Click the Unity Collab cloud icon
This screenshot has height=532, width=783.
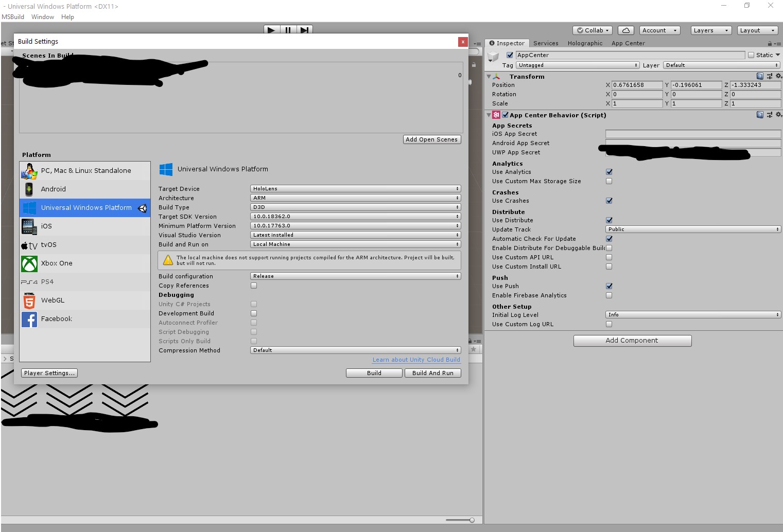tap(625, 30)
